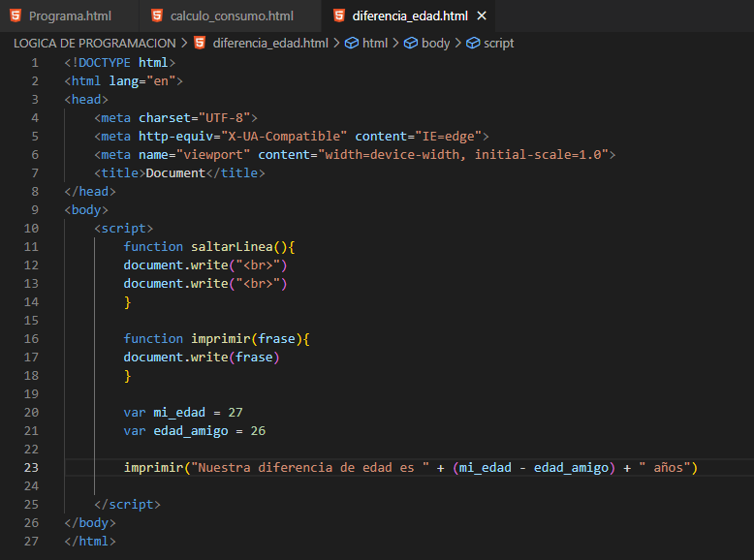The image size is (754, 560).
Task: Click the name="viewport" attribute
Action: [x=194, y=155]
